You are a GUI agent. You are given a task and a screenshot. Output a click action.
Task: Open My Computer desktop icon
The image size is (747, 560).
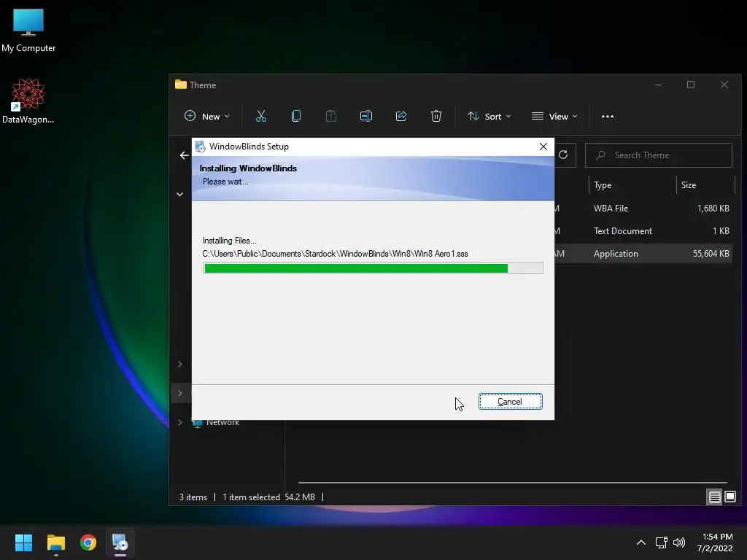28,31
